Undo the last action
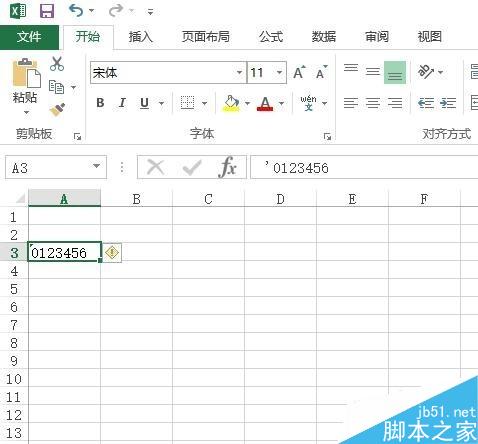Screen dimensions: 478x444 coord(76,11)
